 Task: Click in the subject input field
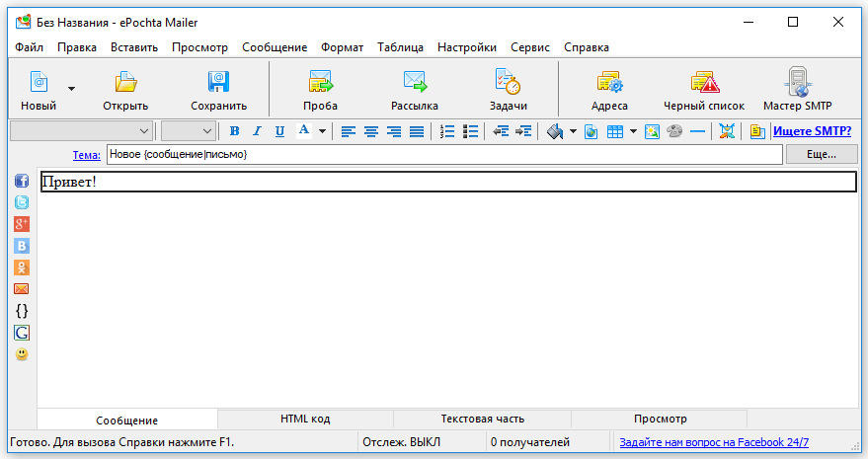(444, 154)
